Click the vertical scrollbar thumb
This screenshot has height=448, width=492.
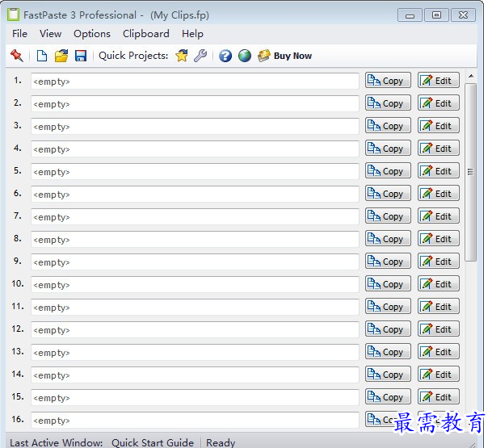point(471,172)
